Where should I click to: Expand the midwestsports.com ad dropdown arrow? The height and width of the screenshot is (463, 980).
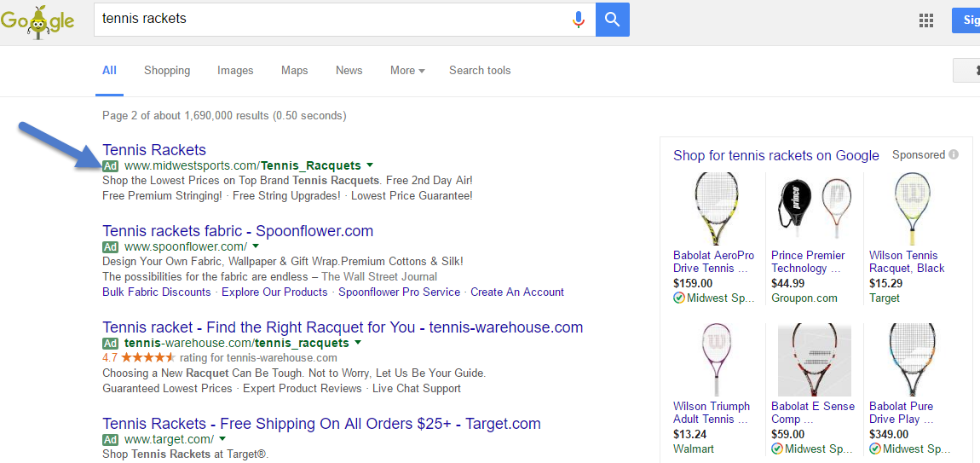click(x=369, y=165)
